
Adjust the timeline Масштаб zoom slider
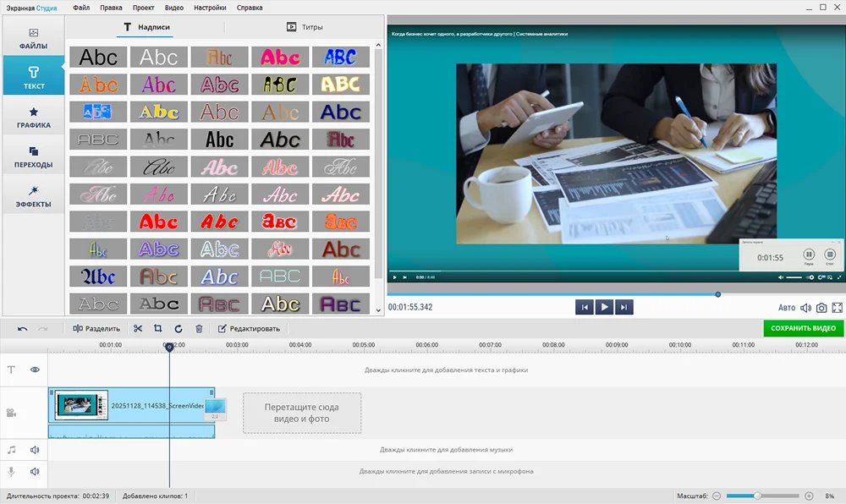pos(757,496)
